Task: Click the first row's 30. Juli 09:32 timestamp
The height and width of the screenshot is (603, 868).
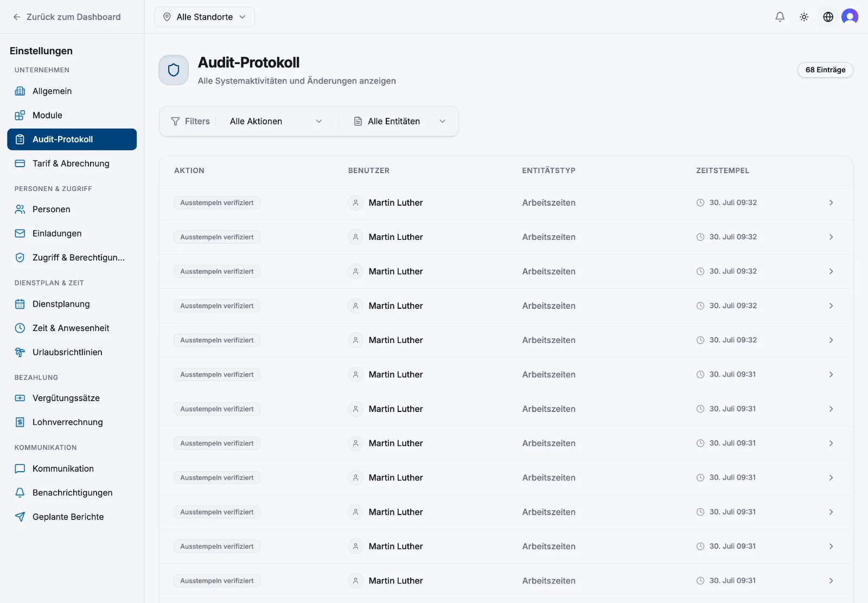Action: tap(733, 202)
